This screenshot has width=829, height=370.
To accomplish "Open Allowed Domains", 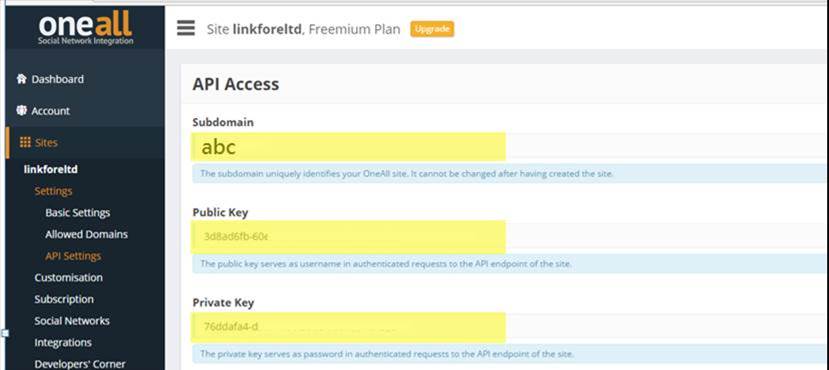I will click(x=87, y=234).
